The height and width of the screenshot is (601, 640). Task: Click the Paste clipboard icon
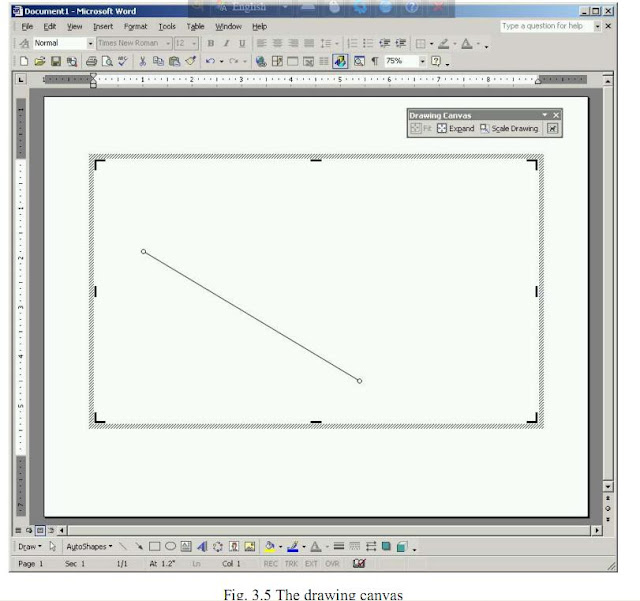(x=174, y=61)
